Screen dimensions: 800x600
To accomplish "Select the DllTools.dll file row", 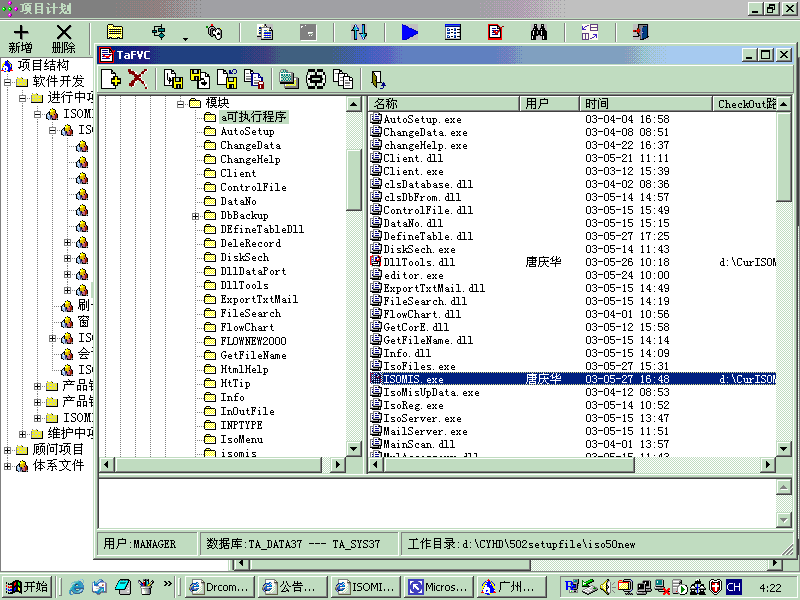I will [418, 262].
